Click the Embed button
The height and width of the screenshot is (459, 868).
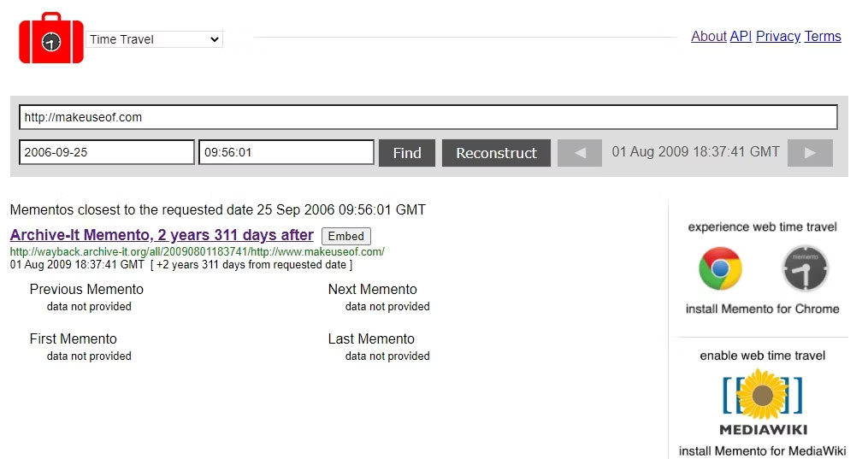point(346,236)
